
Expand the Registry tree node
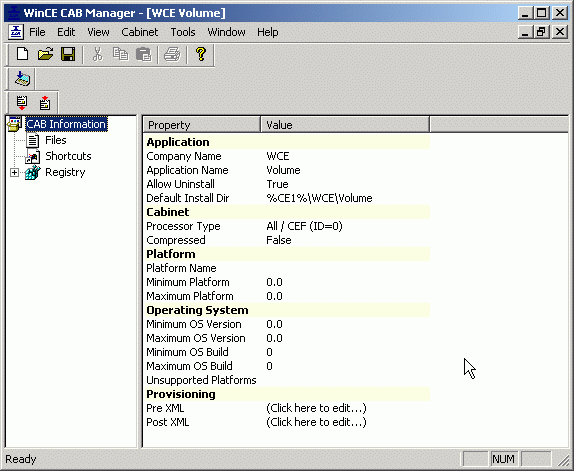click(x=14, y=172)
